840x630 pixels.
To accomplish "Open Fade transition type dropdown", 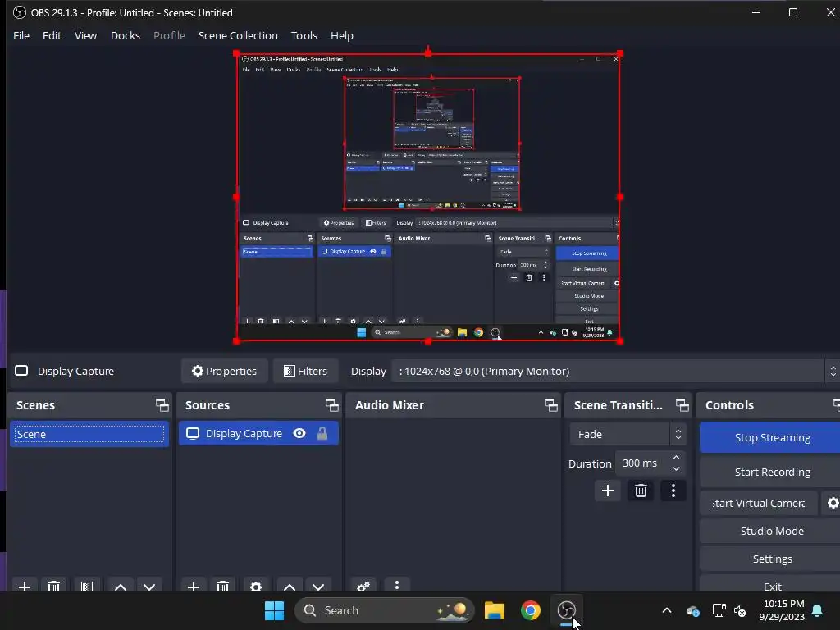I will click(x=628, y=434).
